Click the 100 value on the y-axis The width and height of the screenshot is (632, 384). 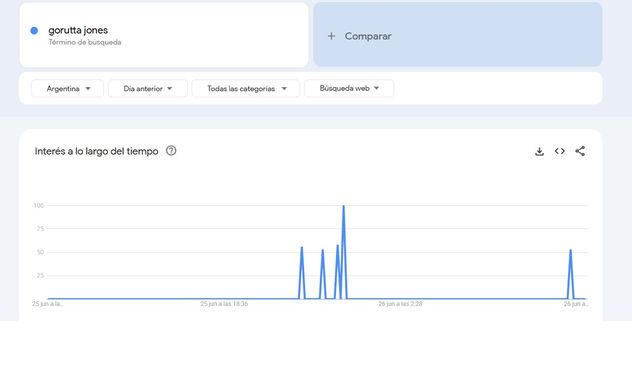tap(39, 205)
